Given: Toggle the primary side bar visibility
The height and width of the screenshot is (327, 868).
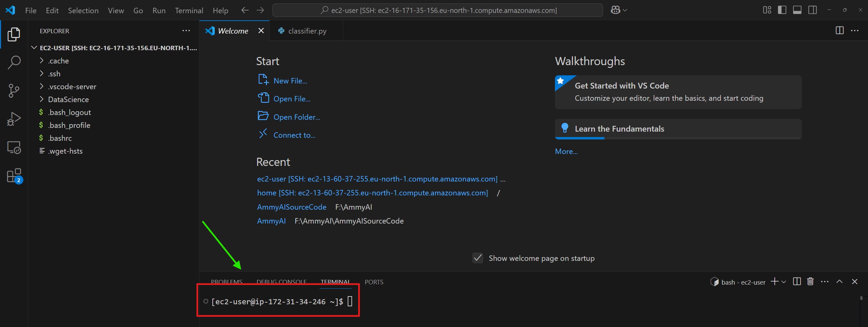Looking at the screenshot, I should point(782,10).
